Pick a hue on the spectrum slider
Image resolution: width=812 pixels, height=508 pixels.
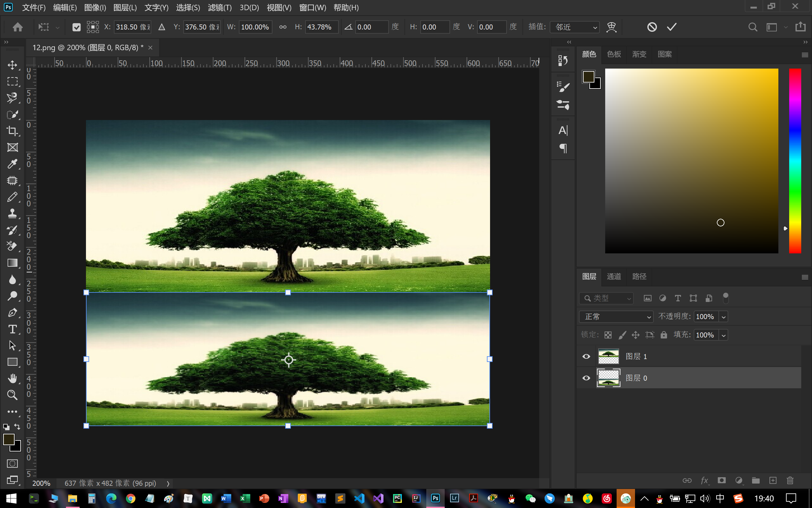pyautogui.click(x=795, y=161)
